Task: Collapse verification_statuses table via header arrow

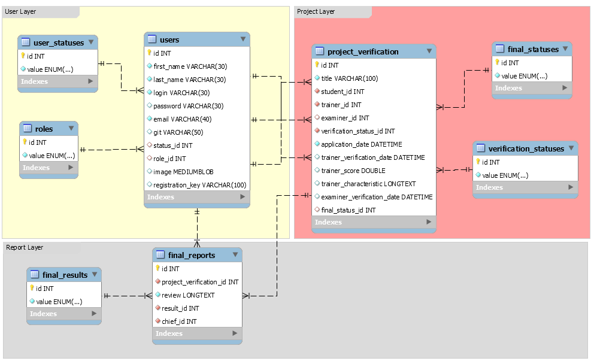Action: click(571, 148)
